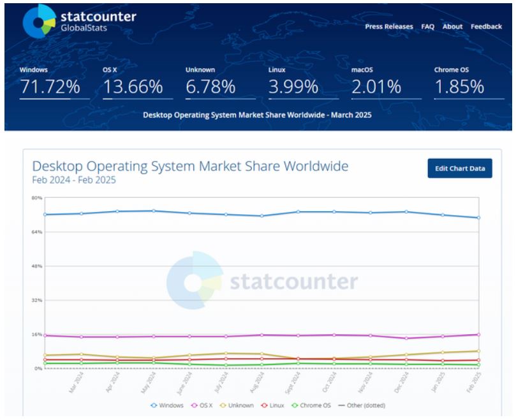Toggle Linux series in chart legend

[x=274, y=405]
